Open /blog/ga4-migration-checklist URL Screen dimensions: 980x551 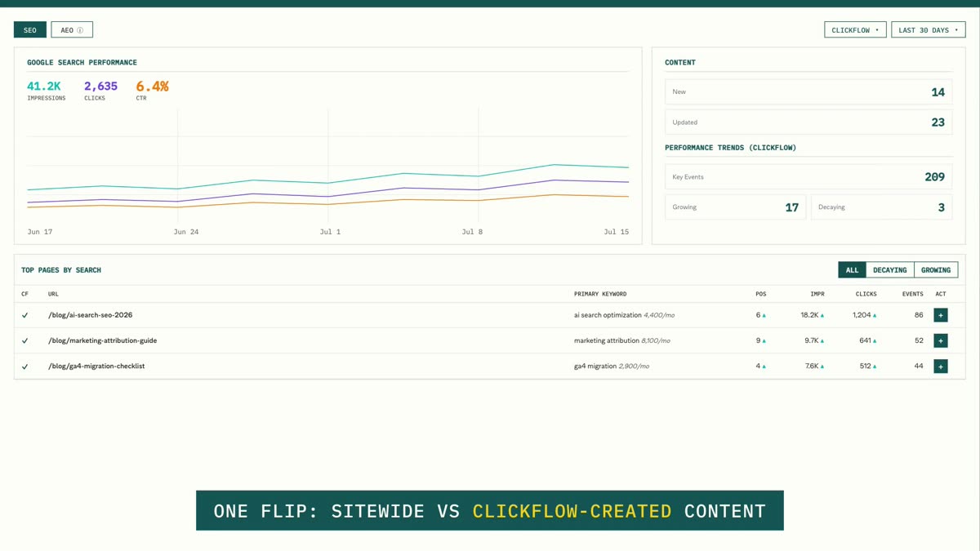(x=96, y=367)
